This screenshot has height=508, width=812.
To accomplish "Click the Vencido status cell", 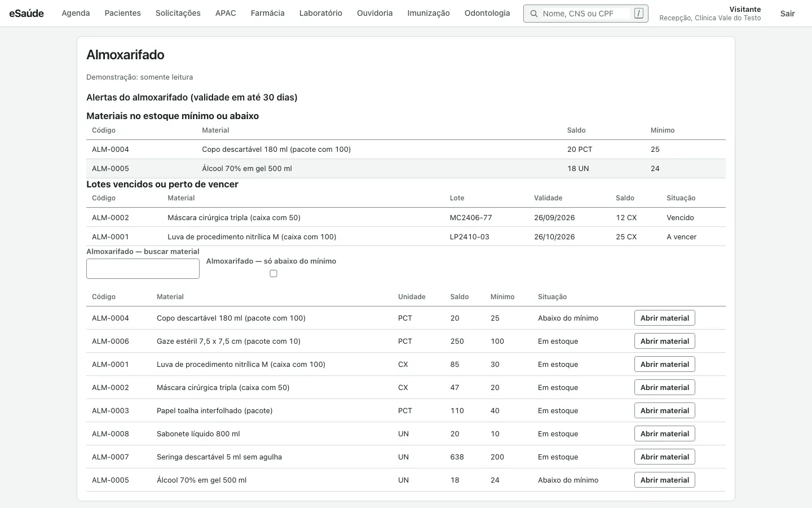I will 680,217.
